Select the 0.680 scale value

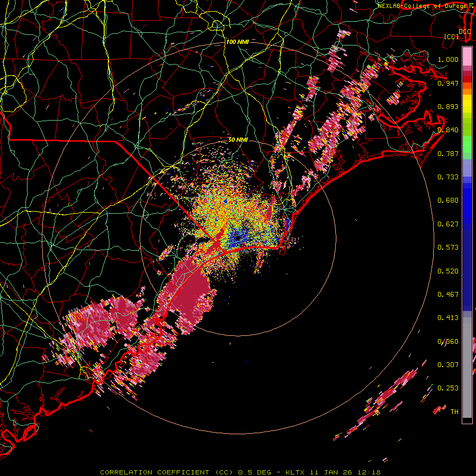[x=448, y=200]
